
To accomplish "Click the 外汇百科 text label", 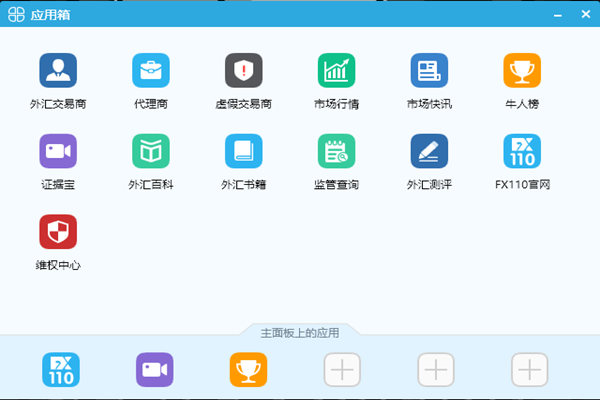I will click(x=151, y=185).
